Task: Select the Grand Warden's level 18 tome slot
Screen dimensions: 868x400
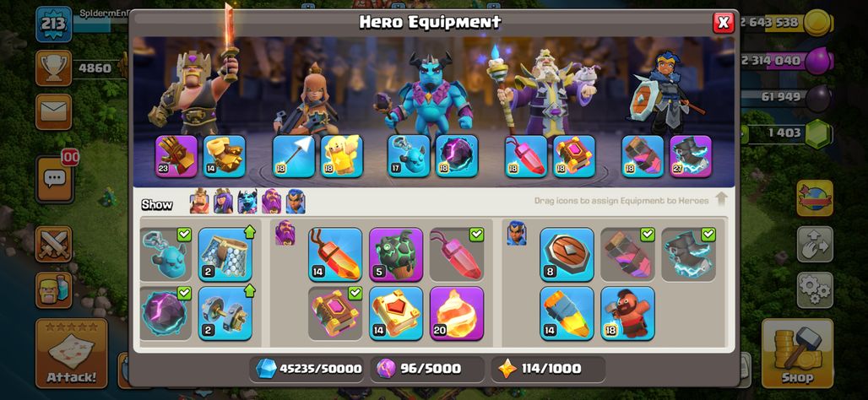Action: (x=574, y=156)
